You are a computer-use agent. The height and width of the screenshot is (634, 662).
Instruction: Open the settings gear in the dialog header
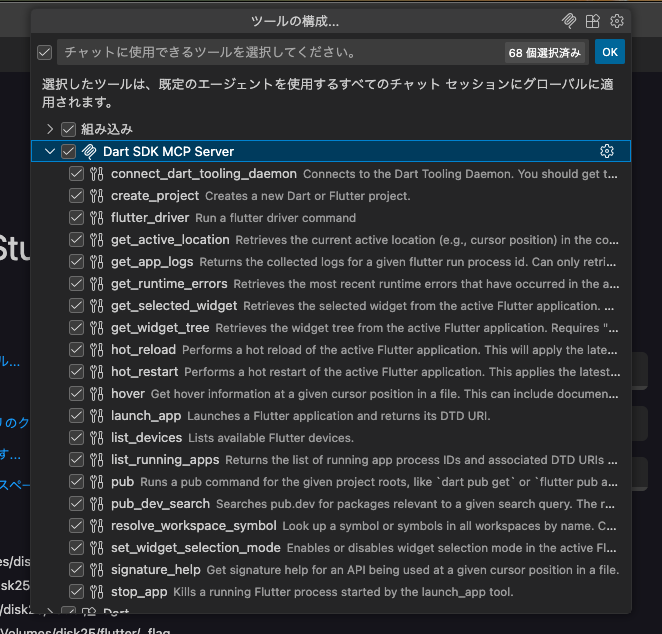[617, 21]
